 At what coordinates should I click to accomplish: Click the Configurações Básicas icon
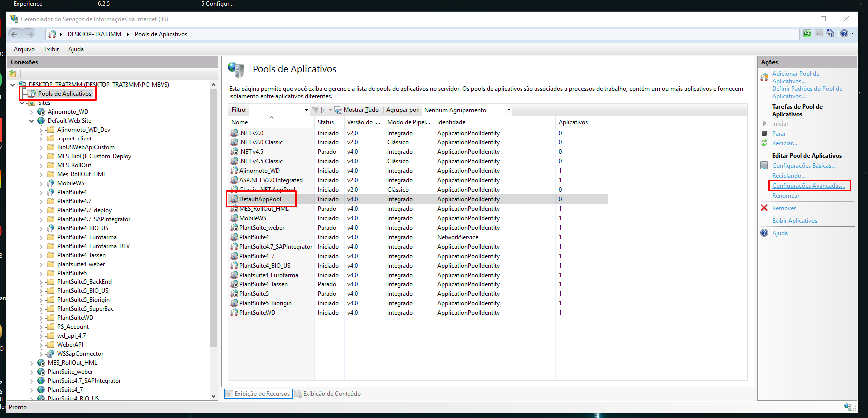(x=764, y=165)
